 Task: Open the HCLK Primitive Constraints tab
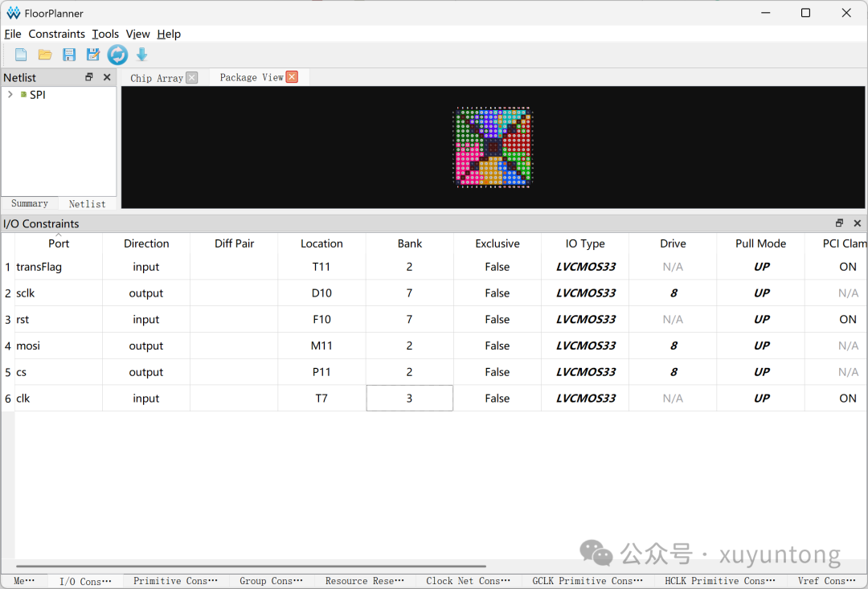click(x=719, y=581)
